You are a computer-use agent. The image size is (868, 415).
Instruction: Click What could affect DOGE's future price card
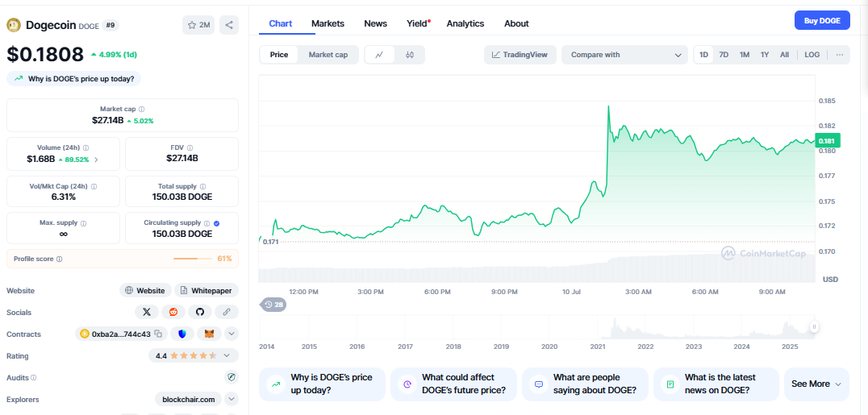click(x=453, y=384)
